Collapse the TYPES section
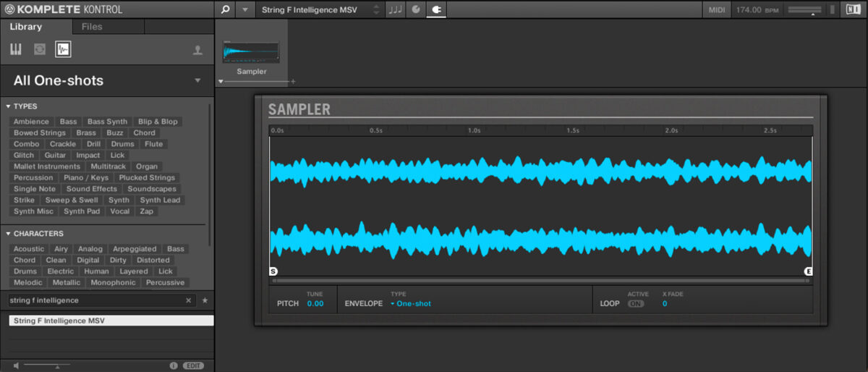868x372 pixels. coord(8,106)
